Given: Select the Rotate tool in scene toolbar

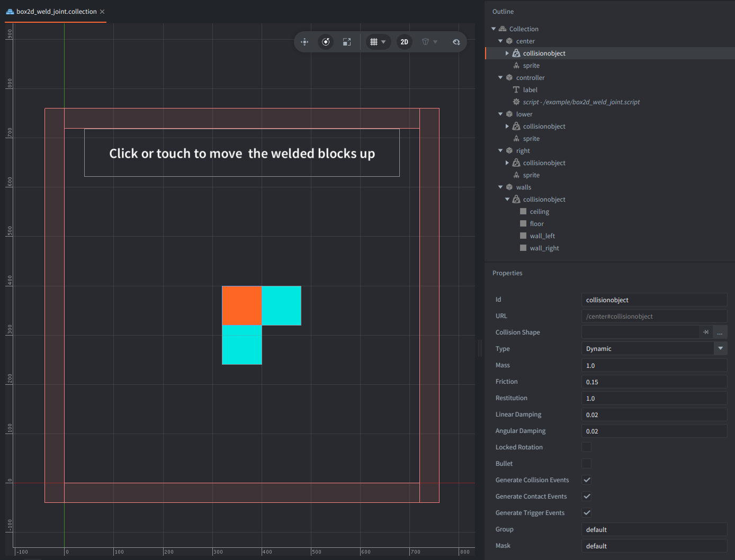Looking at the screenshot, I should tap(326, 42).
